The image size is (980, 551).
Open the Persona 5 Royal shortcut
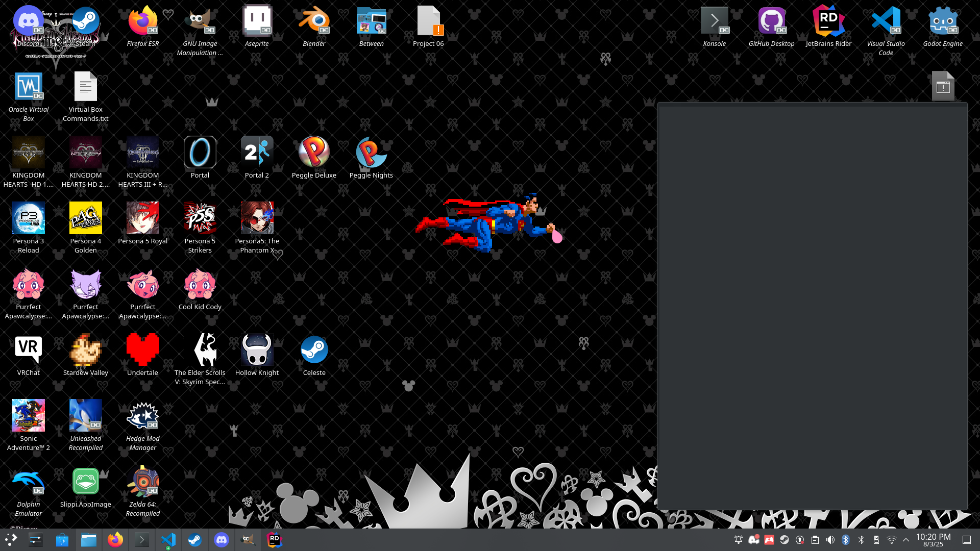point(142,219)
